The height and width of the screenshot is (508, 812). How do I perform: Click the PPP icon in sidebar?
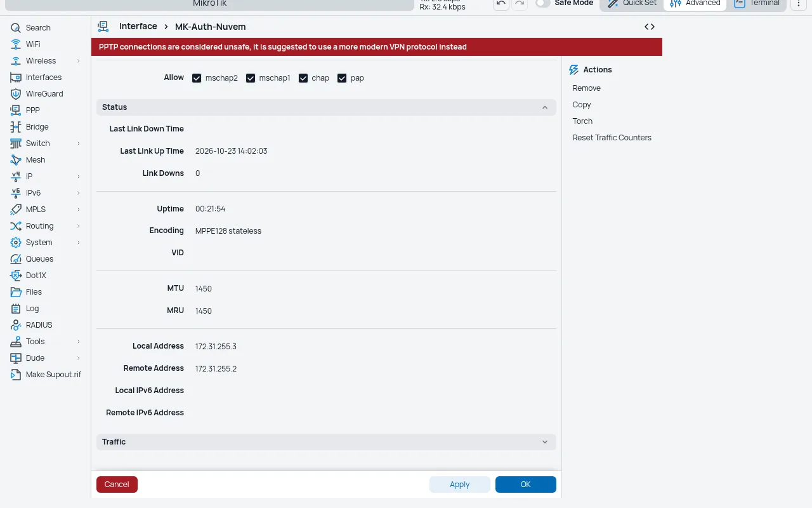pos(16,110)
